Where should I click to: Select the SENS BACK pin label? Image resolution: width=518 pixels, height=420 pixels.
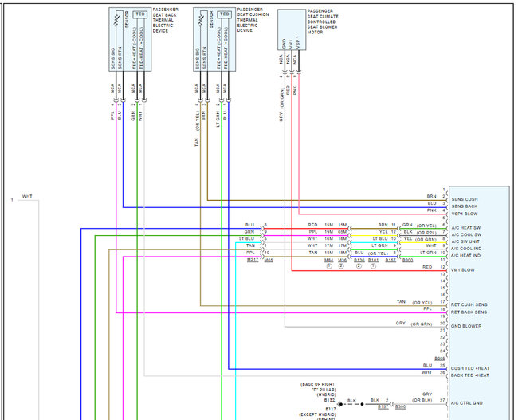(x=465, y=206)
